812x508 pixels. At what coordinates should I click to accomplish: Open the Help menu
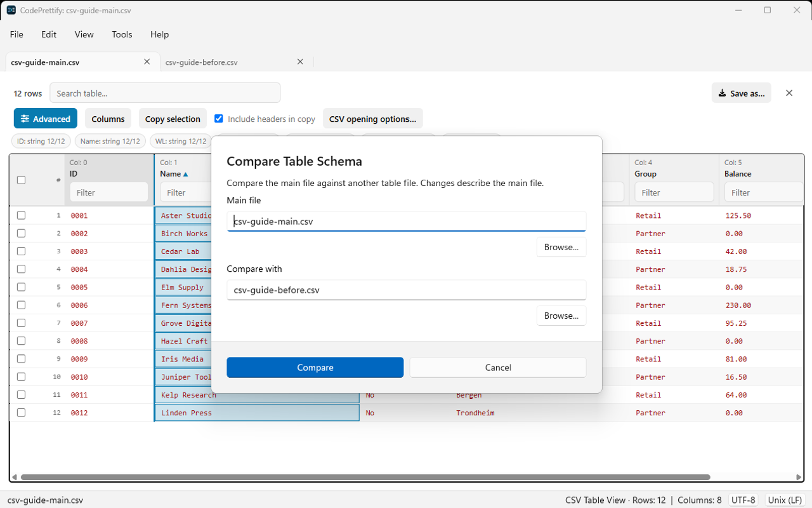[x=159, y=34]
